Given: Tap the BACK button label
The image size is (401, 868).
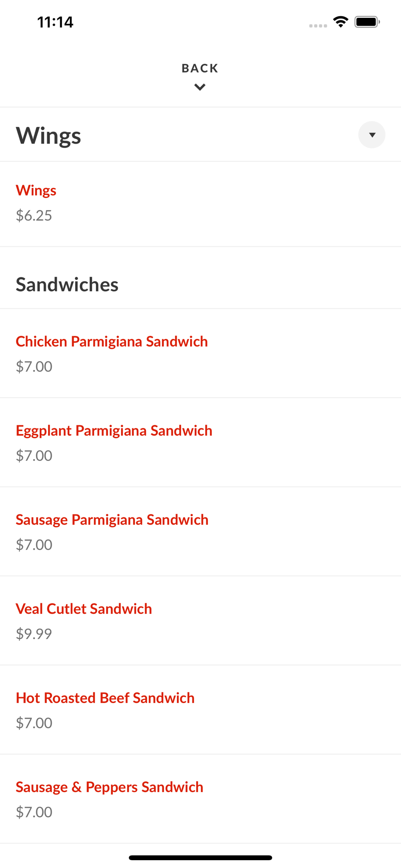Looking at the screenshot, I should pos(200,68).
